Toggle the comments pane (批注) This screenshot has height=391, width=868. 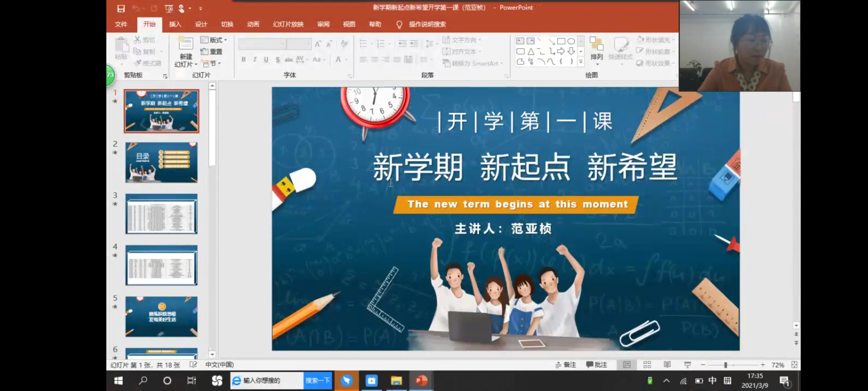click(x=597, y=365)
